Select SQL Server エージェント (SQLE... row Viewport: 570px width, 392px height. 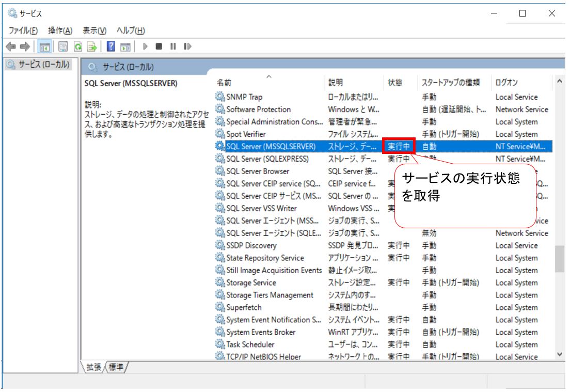click(384, 233)
